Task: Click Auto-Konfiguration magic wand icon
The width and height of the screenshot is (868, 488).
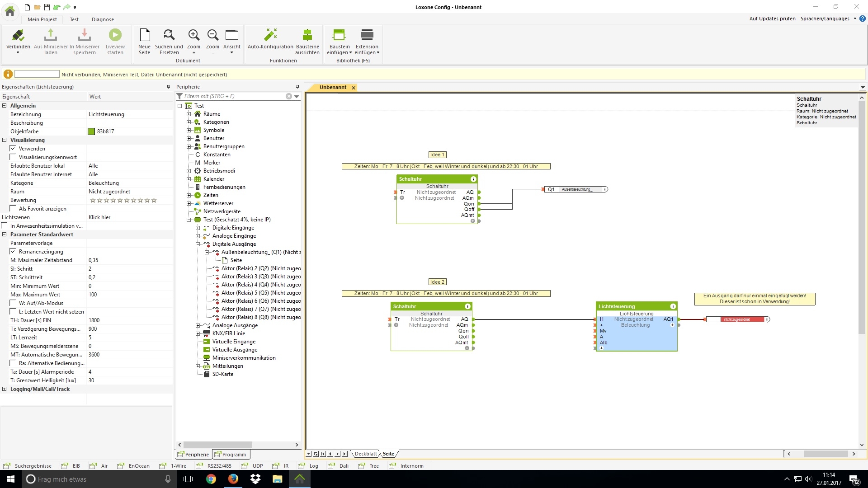Action: pyautogui.click(x=270, y=35)
